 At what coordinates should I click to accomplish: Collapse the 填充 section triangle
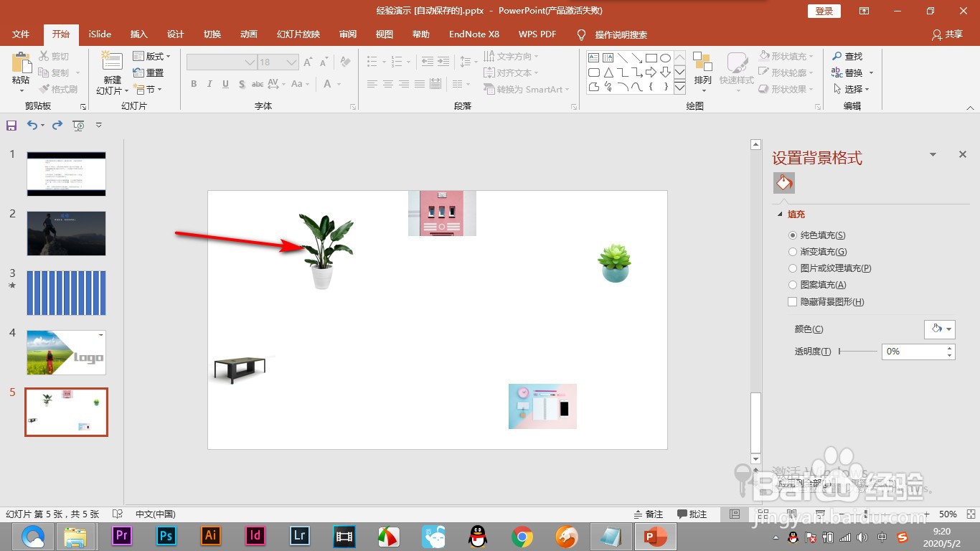pyautogui.click(x=780, y=215)
